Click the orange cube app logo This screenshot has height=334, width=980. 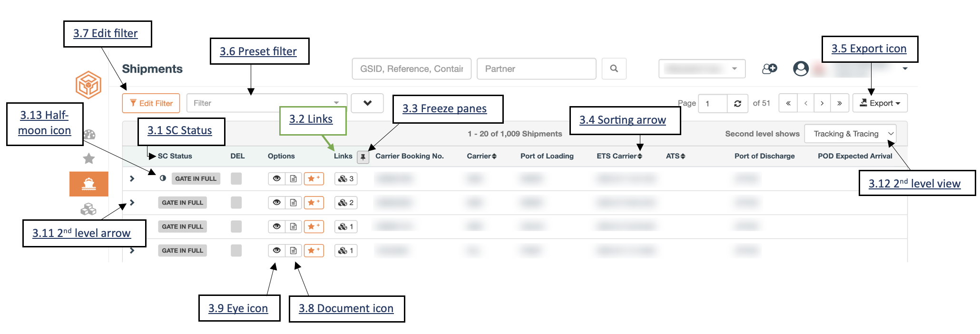click(x=88, y=85)
